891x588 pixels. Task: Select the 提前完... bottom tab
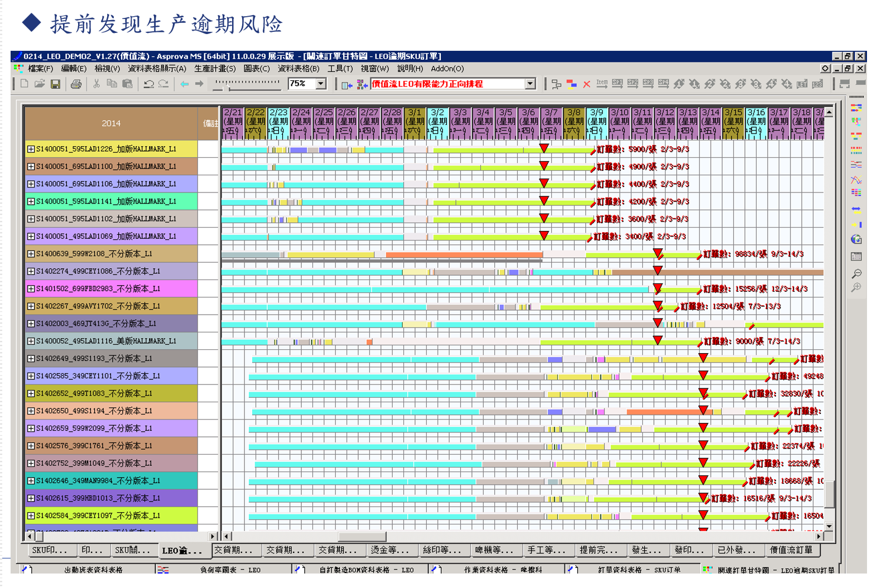pyautogui.click(x=598, y=550)
